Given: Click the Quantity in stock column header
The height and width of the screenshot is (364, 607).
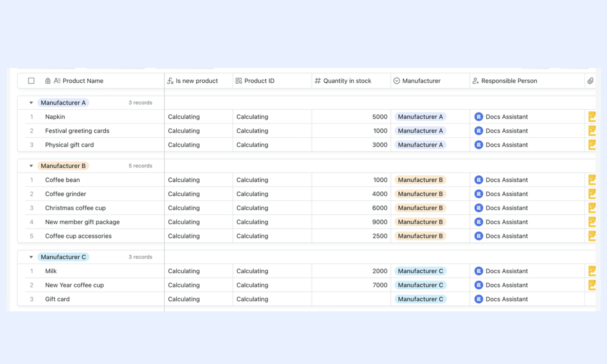Looking at the screenshot, I should (x=351, y=81).
